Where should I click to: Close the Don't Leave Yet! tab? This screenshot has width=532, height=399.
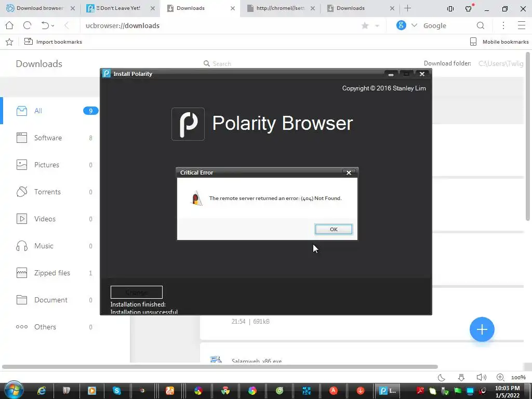[153, 8]
